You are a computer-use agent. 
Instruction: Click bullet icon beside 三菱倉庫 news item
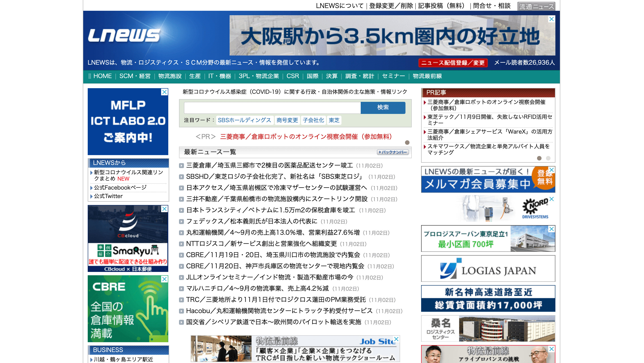tap(181, 166)
